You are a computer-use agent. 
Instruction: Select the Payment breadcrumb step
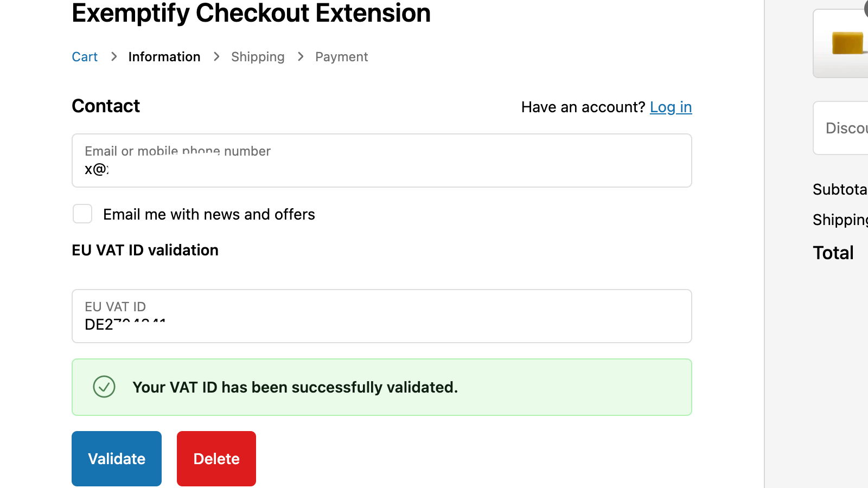click(x=341, y=56)
